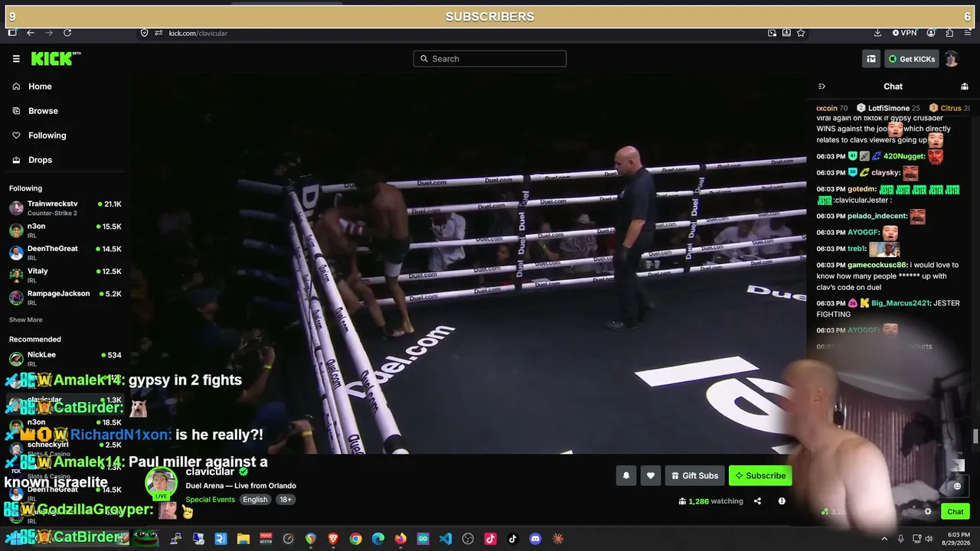Open the Drops sidebar icon
Image resolution: width=980 pixels, height=551 pixels.
click(16, 160)
